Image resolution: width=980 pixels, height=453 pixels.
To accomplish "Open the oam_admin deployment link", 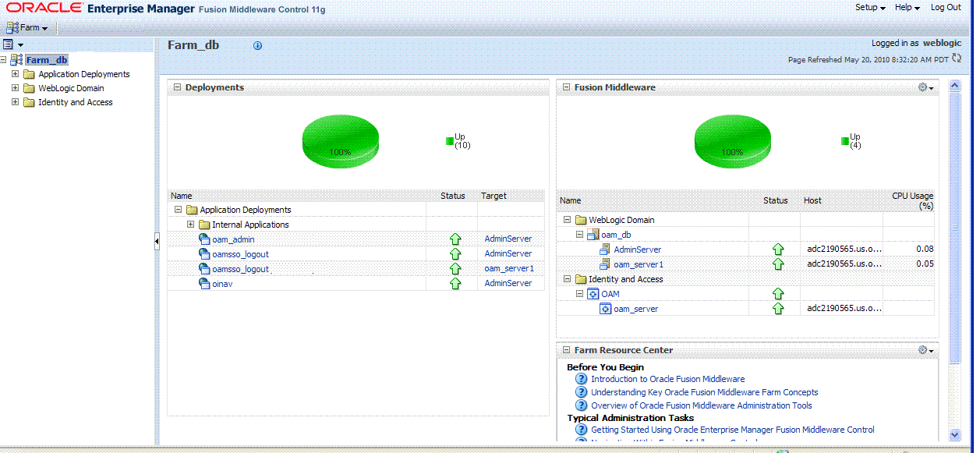I will pos(233,239).
